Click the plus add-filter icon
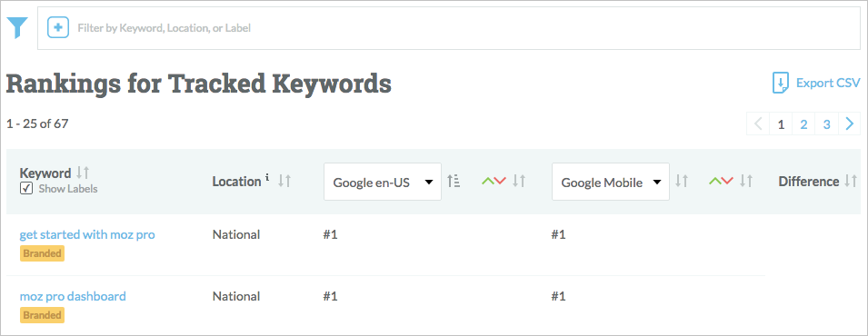Viewport: 868px width, 336px height. pyautogui.click(x=58, y=27)
